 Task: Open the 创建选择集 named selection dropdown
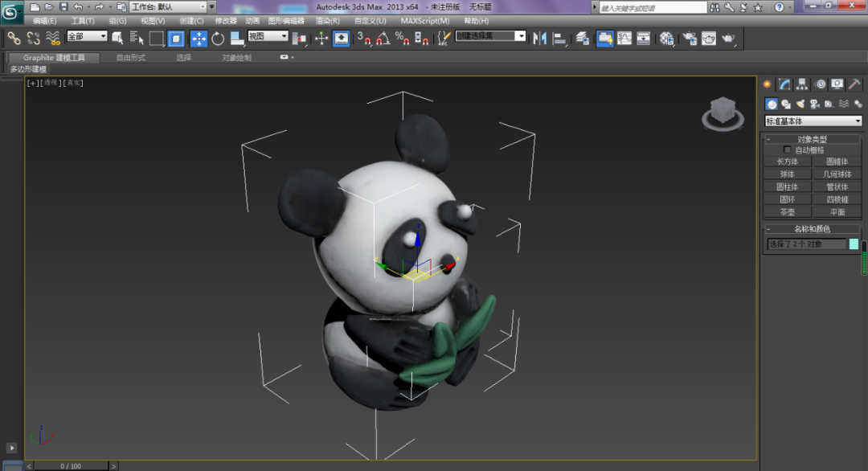(490, 36)
